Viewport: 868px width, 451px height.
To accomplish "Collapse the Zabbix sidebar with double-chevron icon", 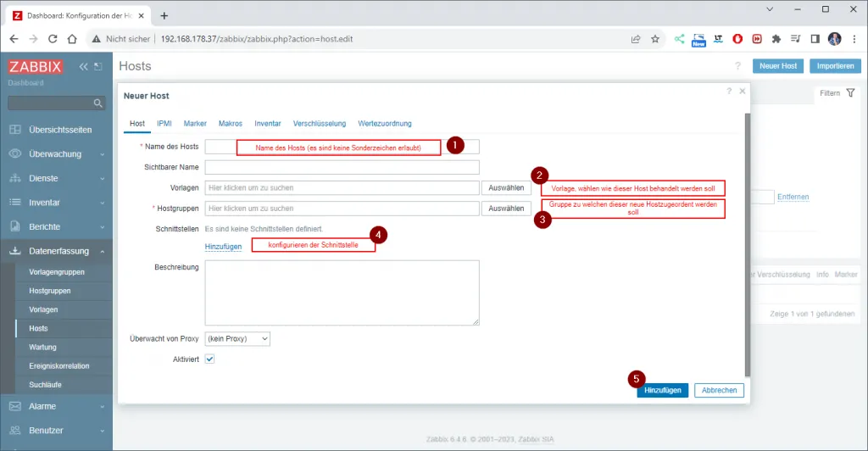I will [83, 67].
